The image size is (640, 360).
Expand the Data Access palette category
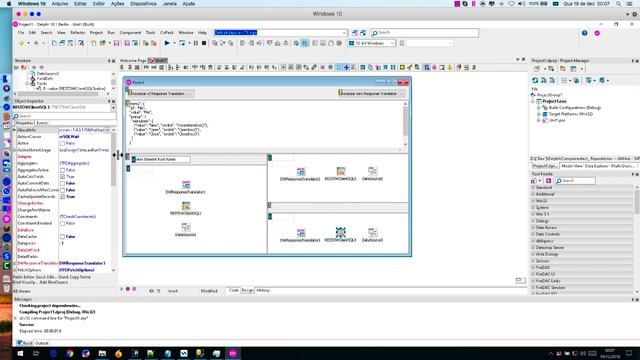[533, 227]
